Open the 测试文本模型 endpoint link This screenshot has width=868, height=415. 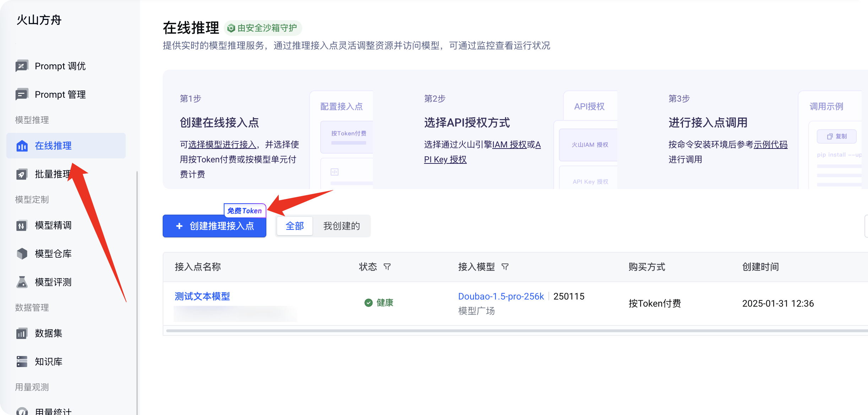202,296
